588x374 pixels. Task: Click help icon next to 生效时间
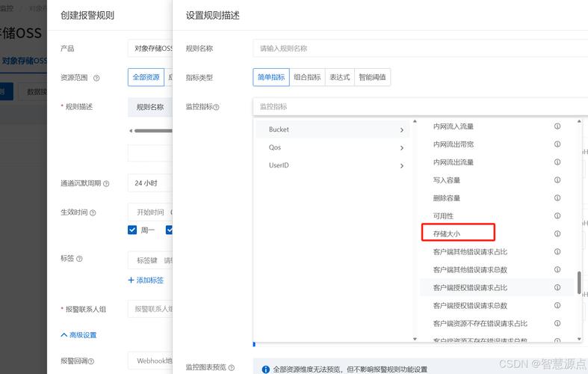pyautogui.click(x=93, y=212)
